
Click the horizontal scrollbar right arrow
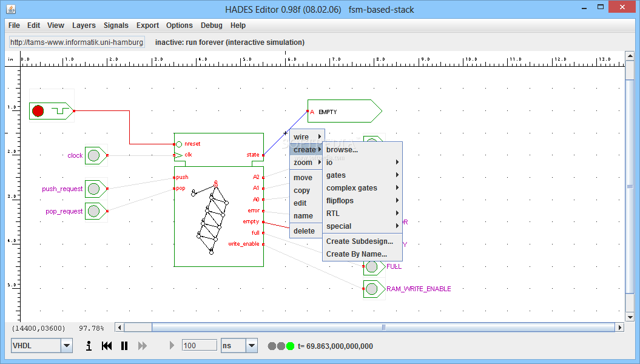(620, 327)
